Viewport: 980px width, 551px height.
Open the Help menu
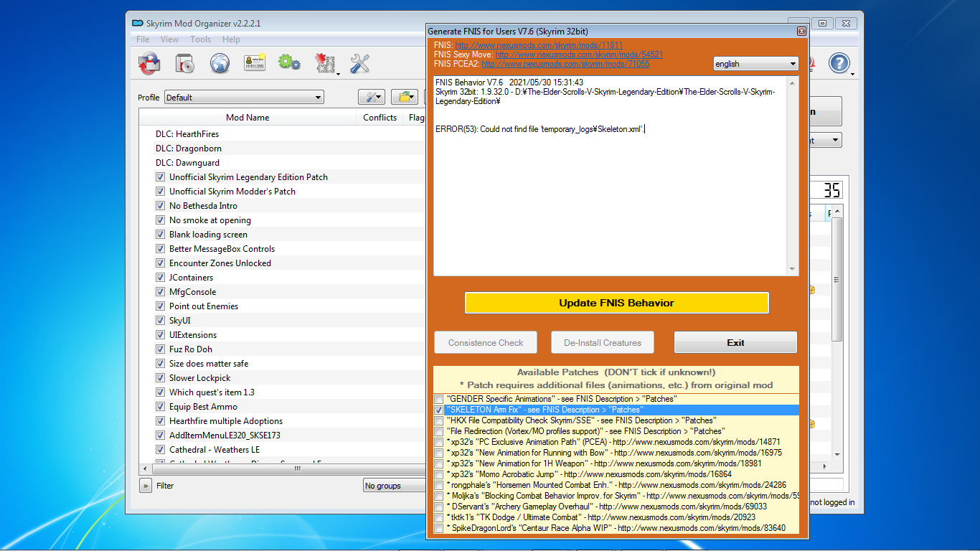click(x=231, y=39)
